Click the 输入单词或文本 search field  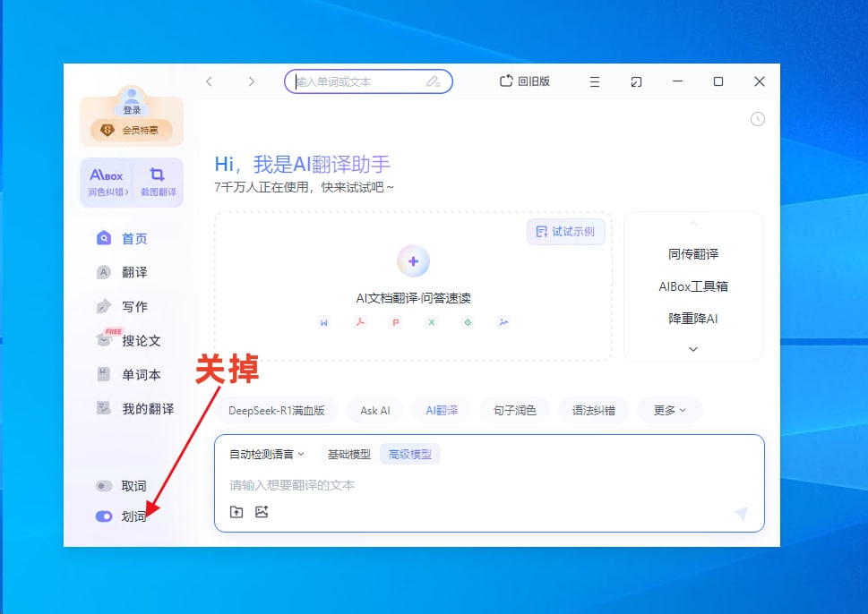(x=358, y=81)
